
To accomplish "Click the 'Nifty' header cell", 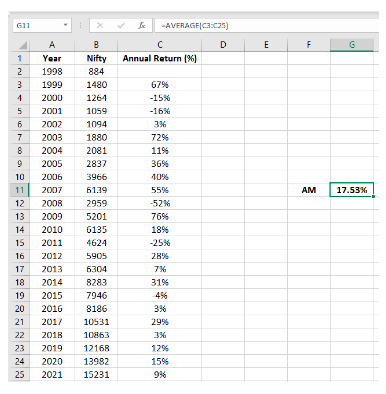I will click(x=96, y=58).
